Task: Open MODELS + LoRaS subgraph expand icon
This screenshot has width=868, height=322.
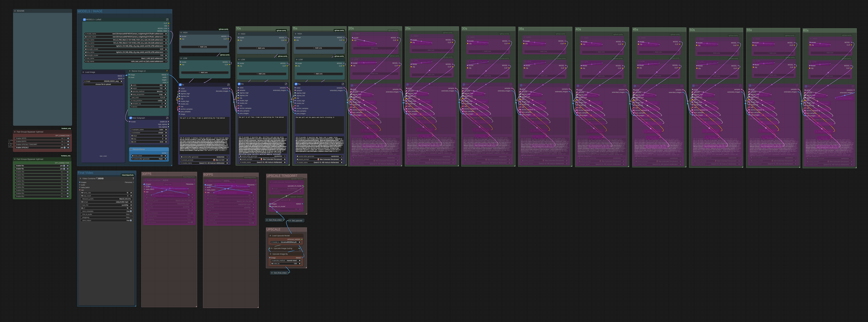Action: click(167, 20)
